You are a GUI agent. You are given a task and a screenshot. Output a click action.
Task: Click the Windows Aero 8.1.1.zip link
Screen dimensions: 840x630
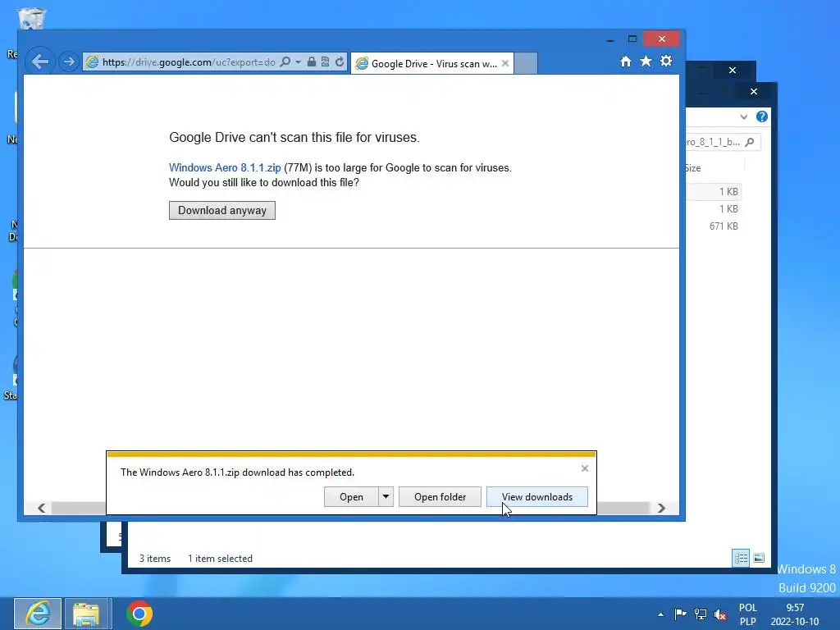(x=225, y=167)
